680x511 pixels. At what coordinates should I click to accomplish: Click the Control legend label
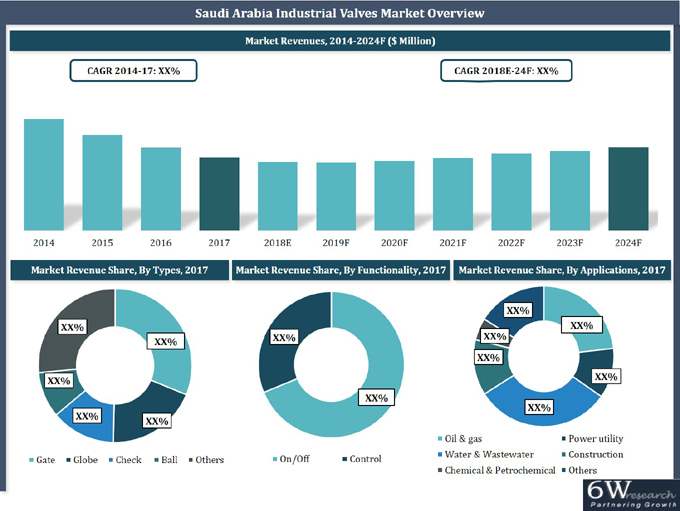pos(366,459)
